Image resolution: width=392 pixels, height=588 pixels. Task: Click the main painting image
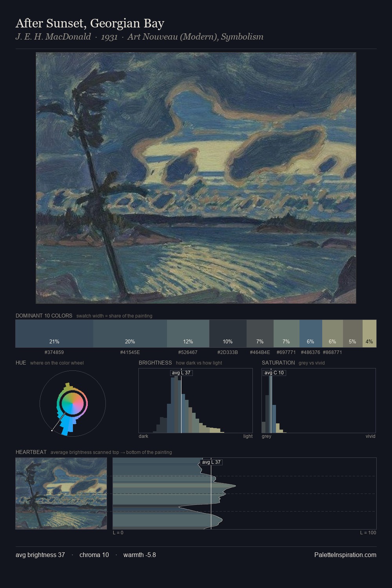tap(196, 178)
